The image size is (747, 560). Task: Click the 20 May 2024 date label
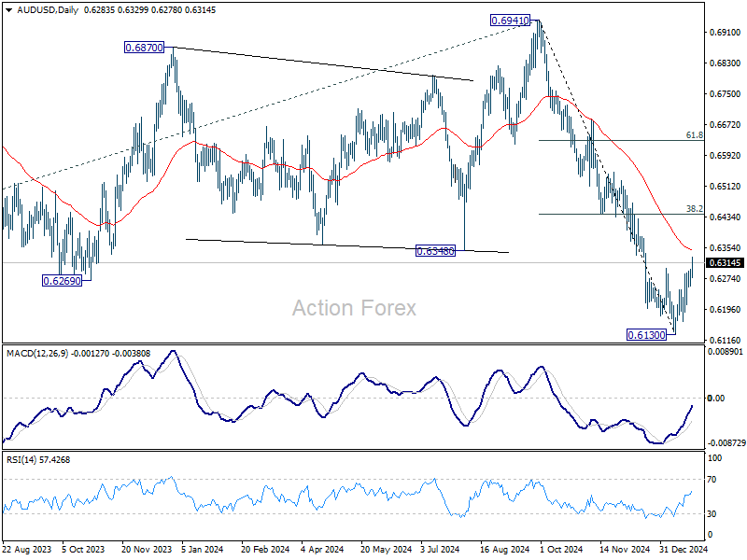pos(386,549)
